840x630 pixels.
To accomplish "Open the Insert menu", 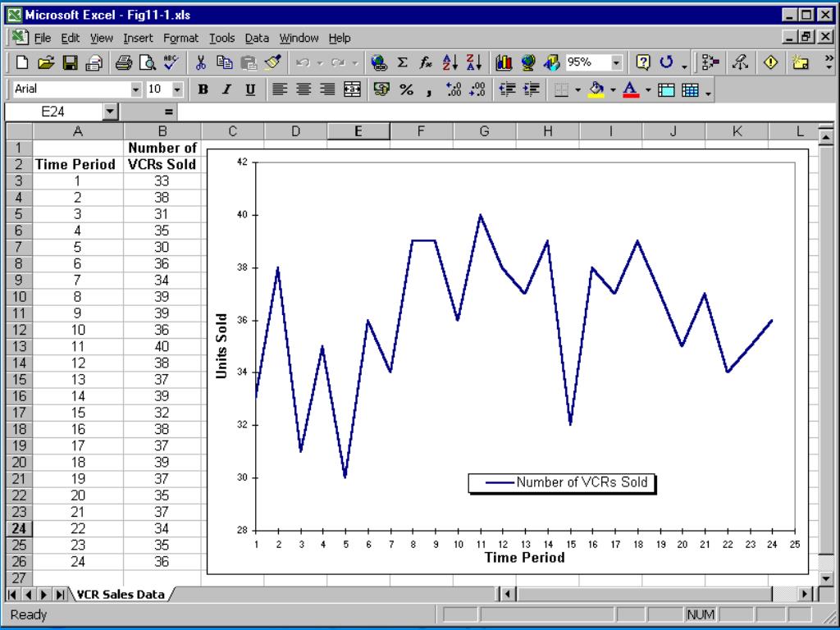I will coord(138,38).
